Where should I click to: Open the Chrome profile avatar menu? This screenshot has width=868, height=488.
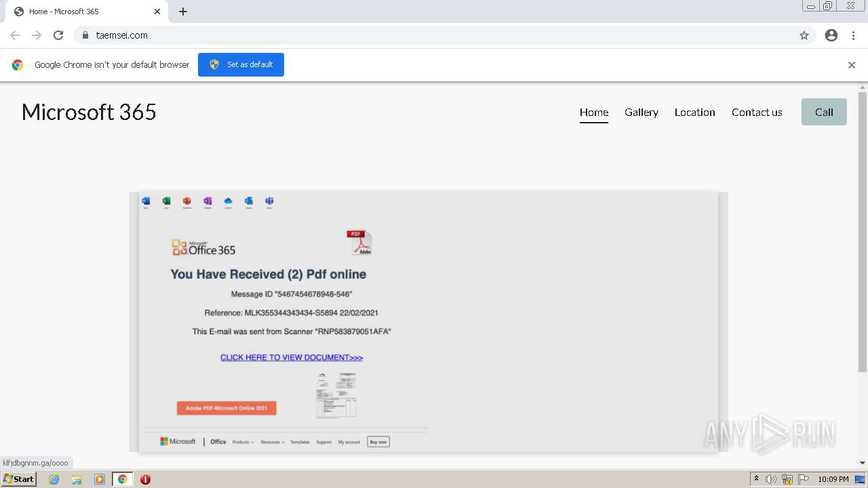pyautogui.click(x=831, y=35)
